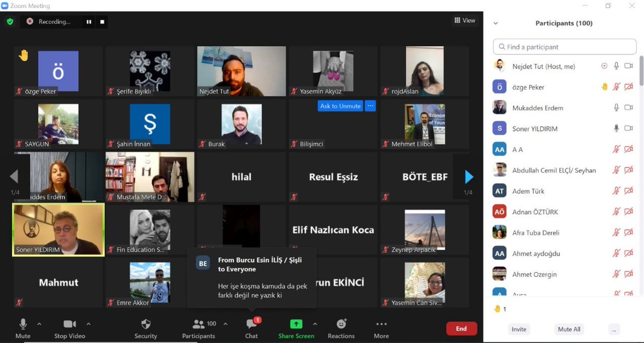The image size is (644, 343).
Task: Focus the Find a participant search box
Action: tap(565, 47)
